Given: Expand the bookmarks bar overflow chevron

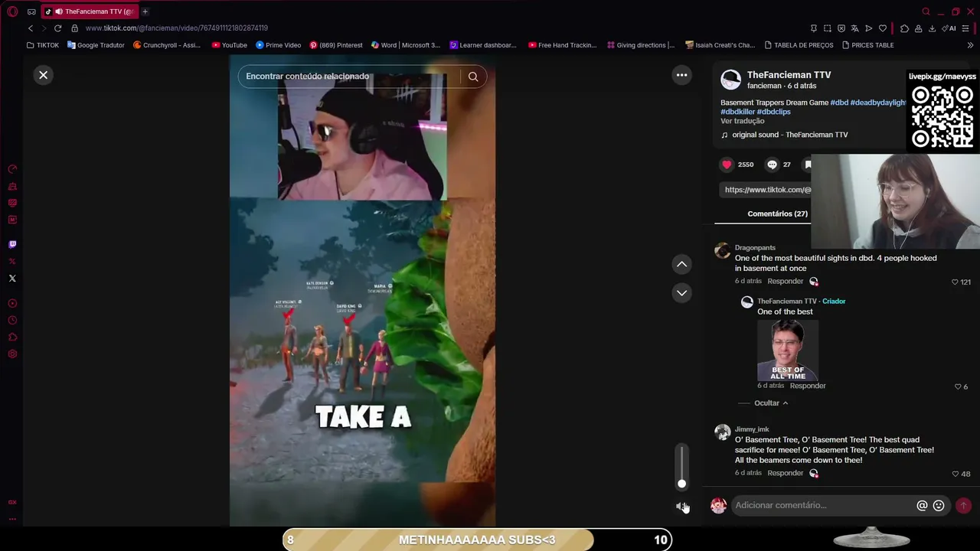Looking at the screenshot, I should [x=970, y=45].
